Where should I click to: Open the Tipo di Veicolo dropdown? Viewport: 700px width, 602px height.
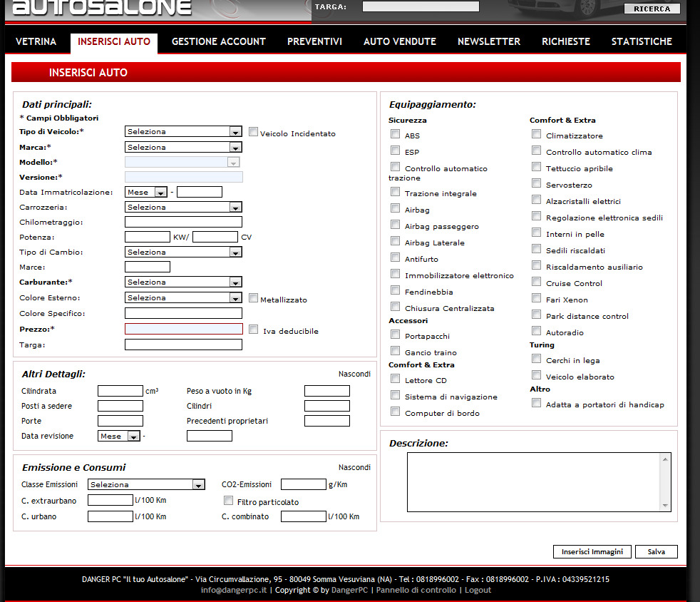[x=183, y=131]
